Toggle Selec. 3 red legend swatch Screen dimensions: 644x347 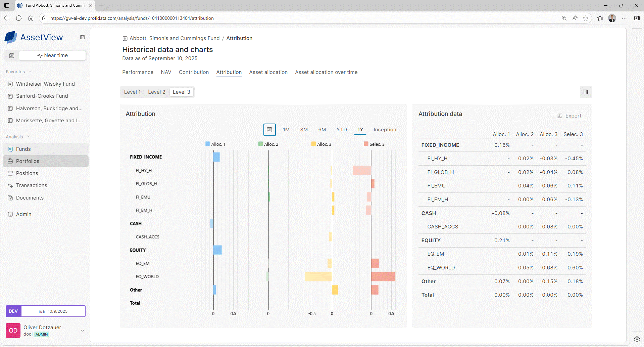point(366,144)
